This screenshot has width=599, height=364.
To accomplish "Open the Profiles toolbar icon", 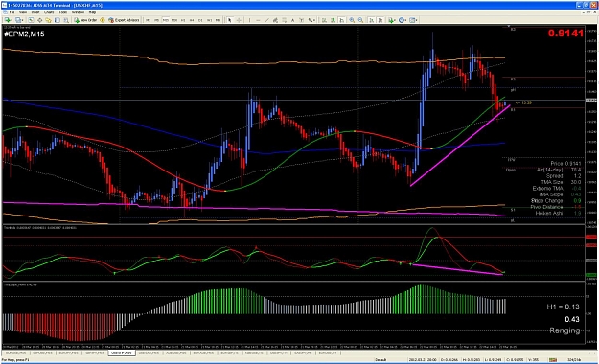I will [x=18, y=20].
